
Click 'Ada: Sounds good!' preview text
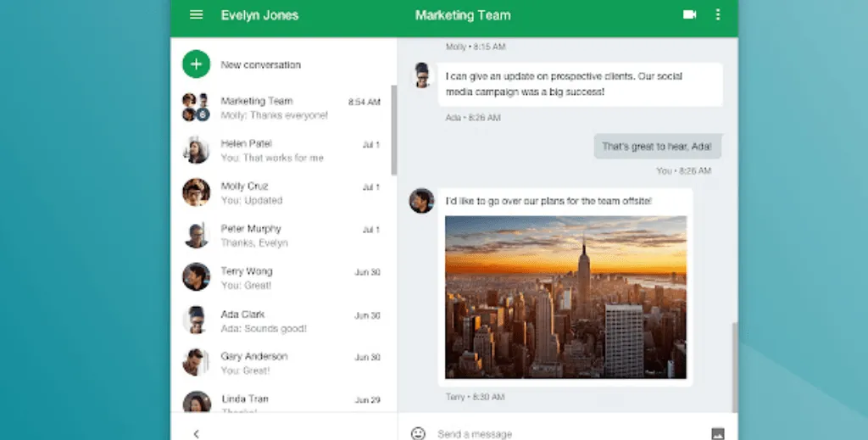[x=264, y=328]
